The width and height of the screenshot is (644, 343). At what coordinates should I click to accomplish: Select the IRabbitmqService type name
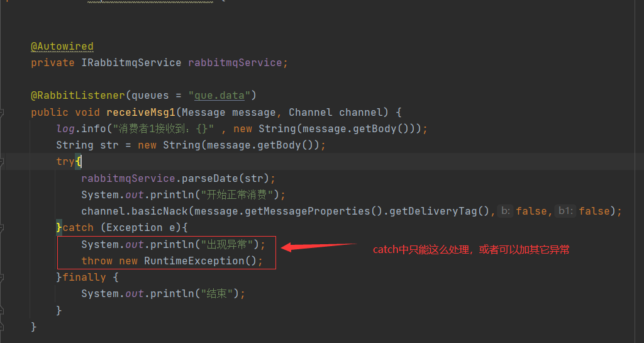click(131, 63)
